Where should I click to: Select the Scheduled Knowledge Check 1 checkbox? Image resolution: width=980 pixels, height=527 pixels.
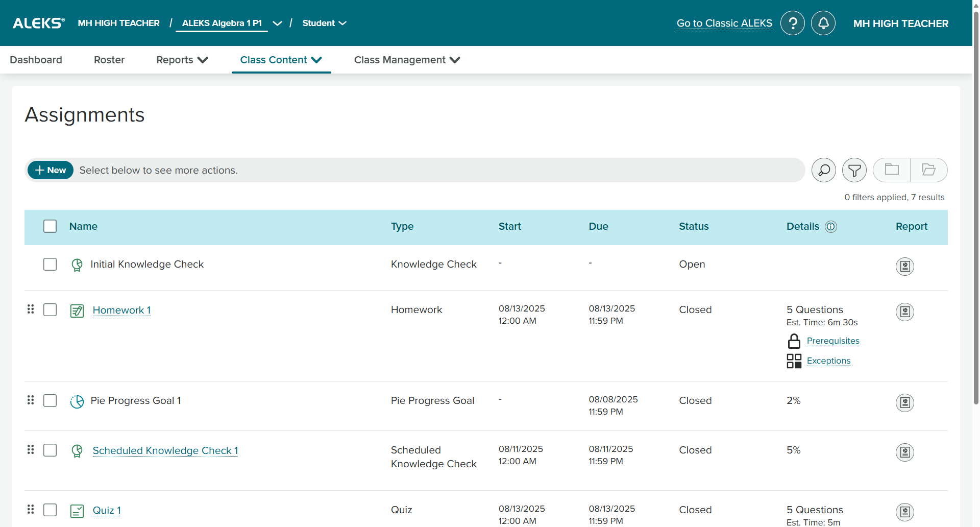pyautogui.click(x=50, y=450)
